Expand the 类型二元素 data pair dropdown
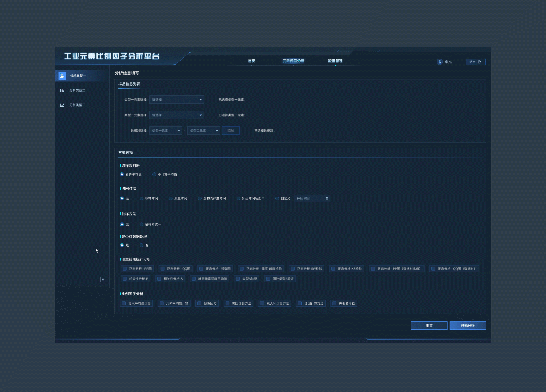546x392 pixels. point(203,131)
